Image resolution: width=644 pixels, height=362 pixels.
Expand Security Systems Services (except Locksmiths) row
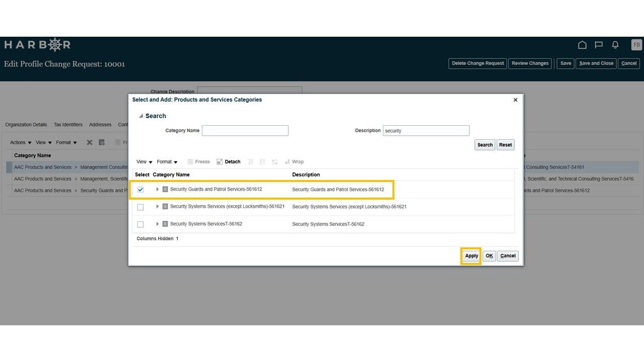pos(157,207)
